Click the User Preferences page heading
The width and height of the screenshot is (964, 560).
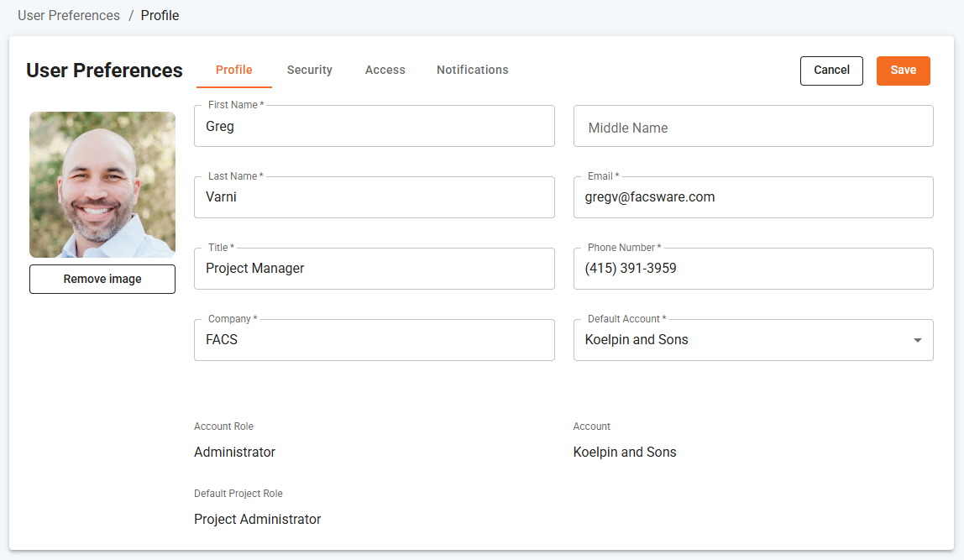104,71
